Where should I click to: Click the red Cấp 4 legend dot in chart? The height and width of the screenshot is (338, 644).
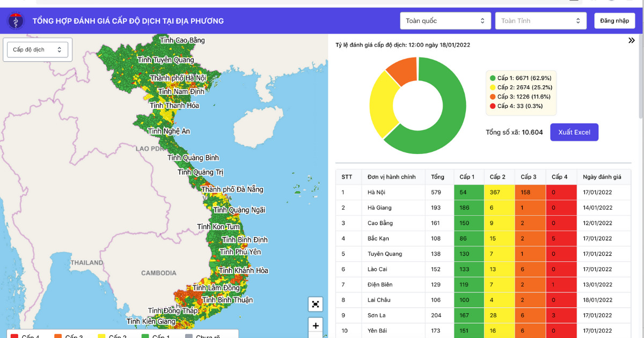(493, 106)
